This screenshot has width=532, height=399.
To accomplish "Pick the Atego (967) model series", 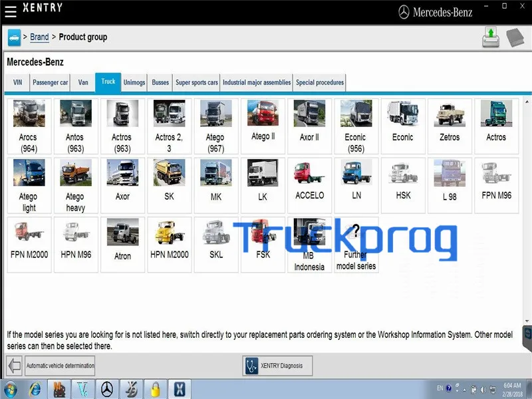I will pyautogui.click(x=216, y=126).
